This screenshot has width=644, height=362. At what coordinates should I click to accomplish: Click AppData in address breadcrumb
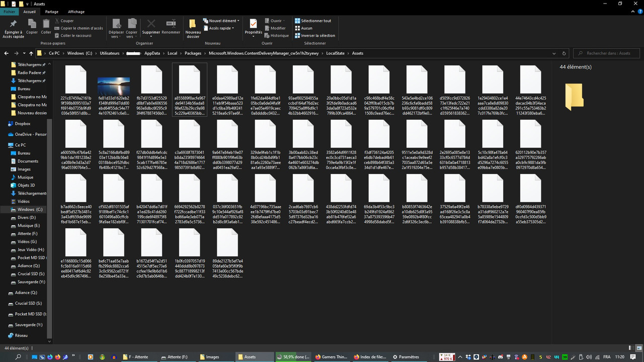click(x=152, y=53)
